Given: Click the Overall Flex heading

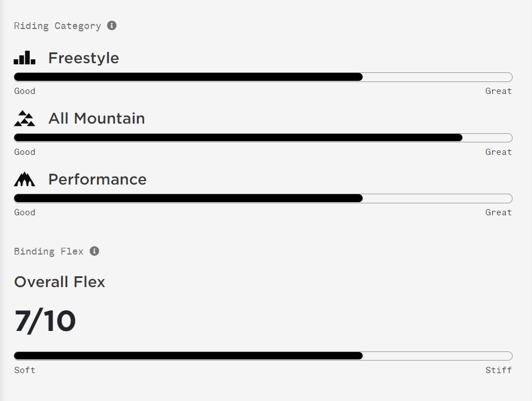Looking at the screenshot, I should (x=60, y=282).
